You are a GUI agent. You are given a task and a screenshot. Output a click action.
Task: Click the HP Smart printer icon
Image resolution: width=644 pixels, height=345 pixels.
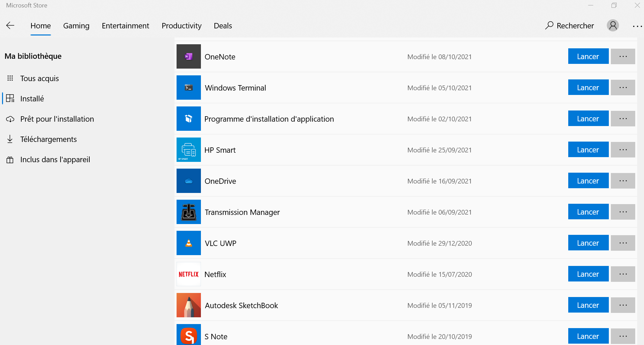point(188,150)
